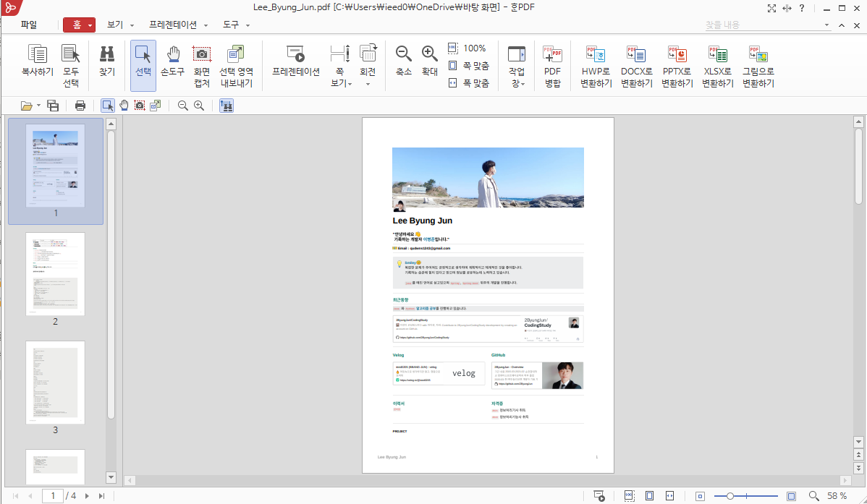Toggle 100% actual size in status bar
The height and width of the screenshot is (504, 867).
coord(629,496)
